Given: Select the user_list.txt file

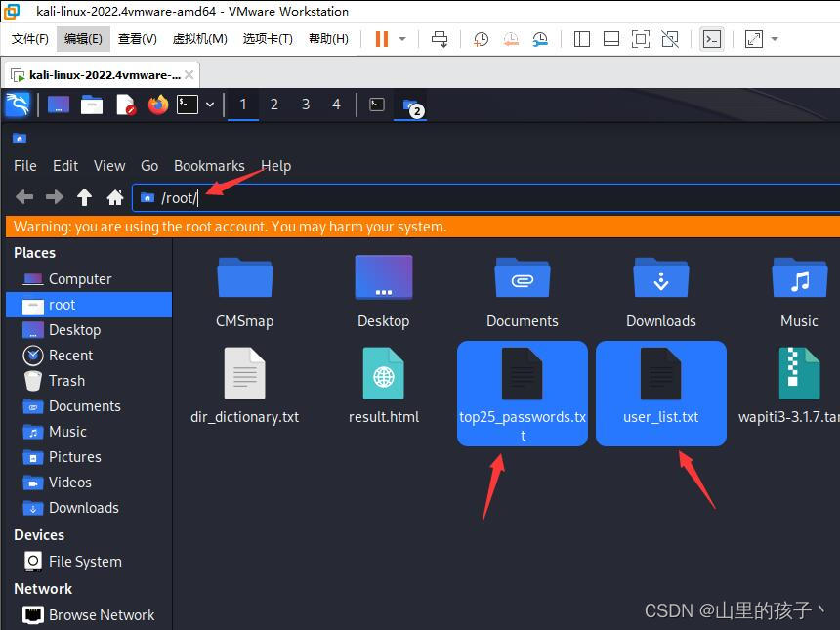Looking at the screenshot, I should coord(661,394).
